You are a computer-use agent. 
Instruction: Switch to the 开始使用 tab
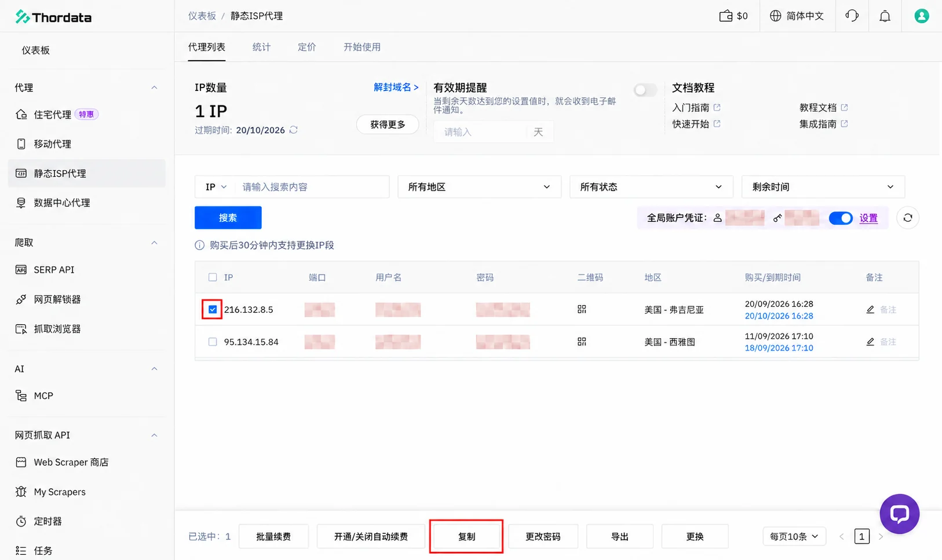click(362, 47)
